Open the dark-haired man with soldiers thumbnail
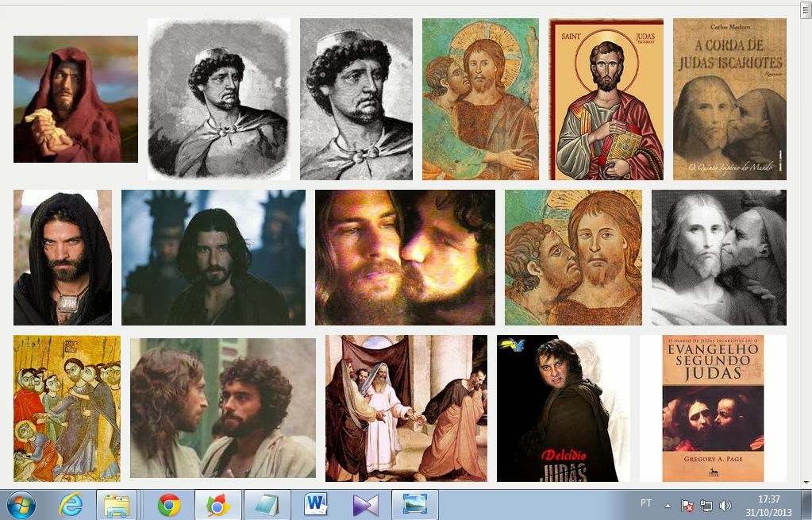This screenshot has height=520, width=812. (x=214, y=257)
